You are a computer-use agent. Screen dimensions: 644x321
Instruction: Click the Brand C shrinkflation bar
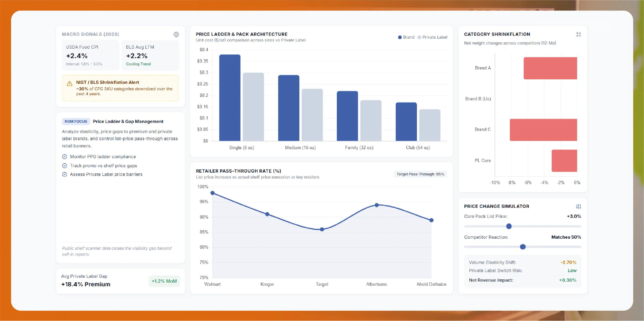click(x=543, y=130)
